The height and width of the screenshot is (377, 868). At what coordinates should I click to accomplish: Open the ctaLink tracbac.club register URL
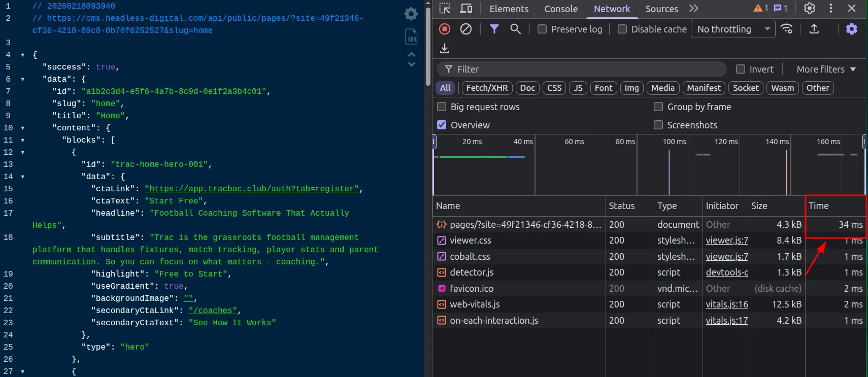[x=251, y=189]
